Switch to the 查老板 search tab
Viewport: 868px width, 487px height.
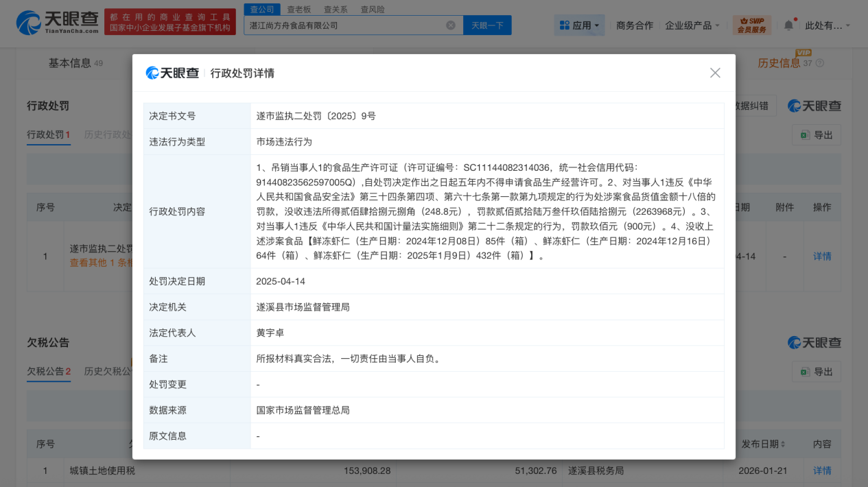(x=299, y=9)
